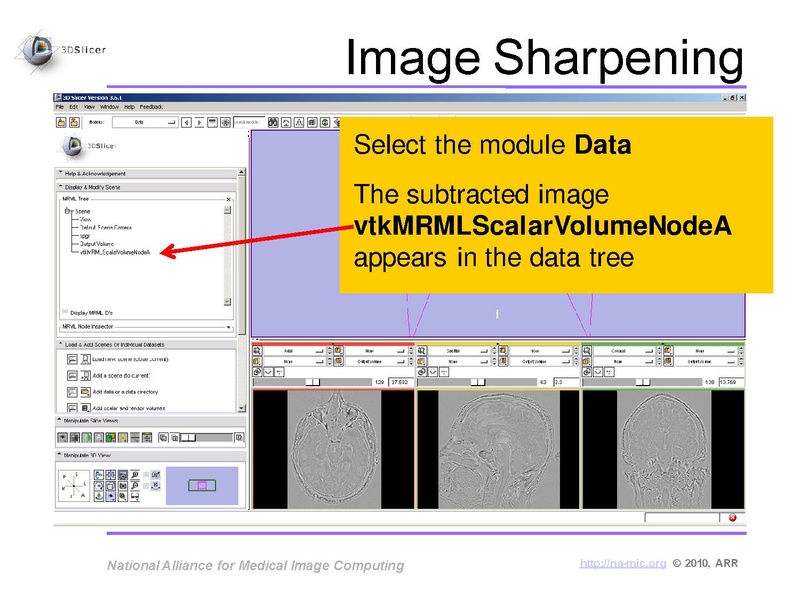Screen dimensions: 800x600
Task: Click the yellow crosshair slice icon
Action: point(123,438)
